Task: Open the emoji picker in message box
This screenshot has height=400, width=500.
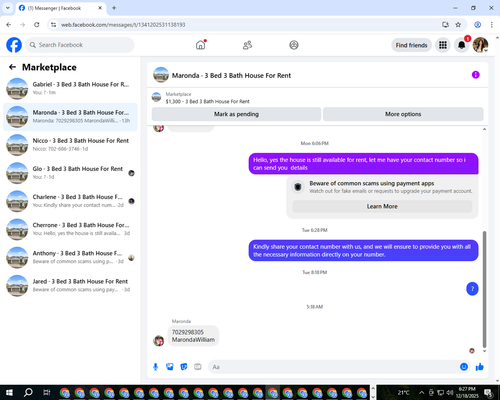Action: [464, 367]
